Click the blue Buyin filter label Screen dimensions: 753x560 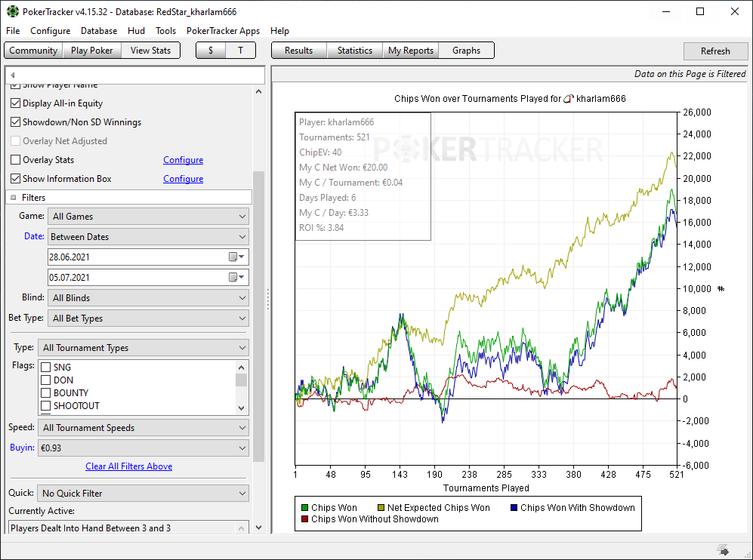click(22, 448)
